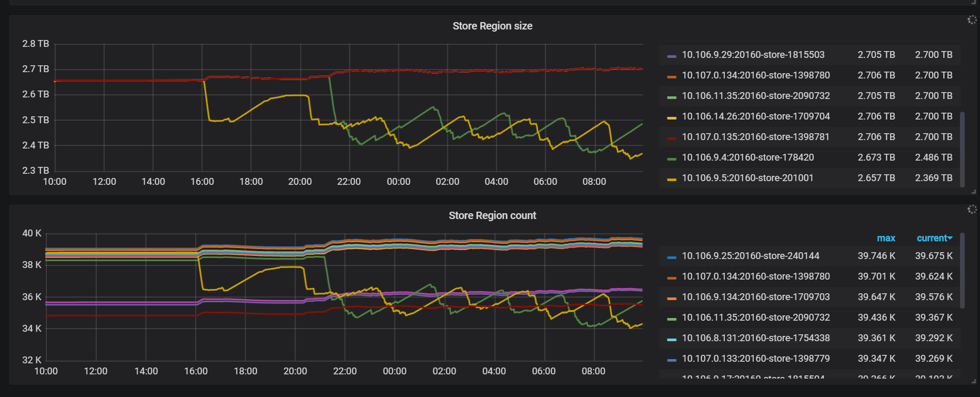Click the Store Region size legend scrollbar
Viewport: 980px width, 397px height.
[x=963, y=148]
